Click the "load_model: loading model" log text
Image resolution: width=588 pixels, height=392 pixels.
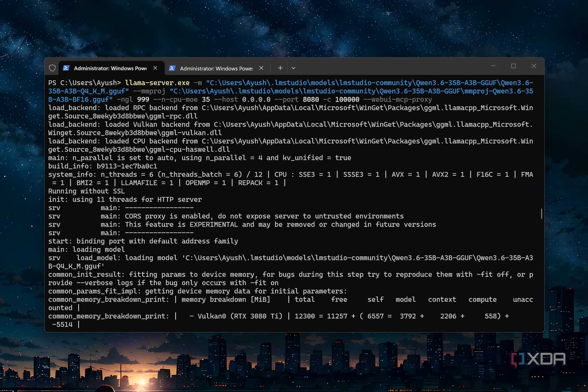[127, 258]
